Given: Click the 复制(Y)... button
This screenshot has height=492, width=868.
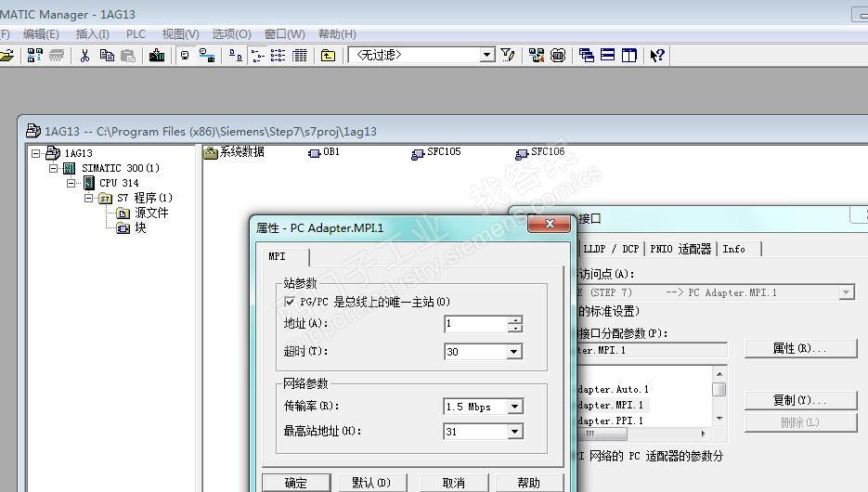Looking at the screenshot, I should 800,400.
